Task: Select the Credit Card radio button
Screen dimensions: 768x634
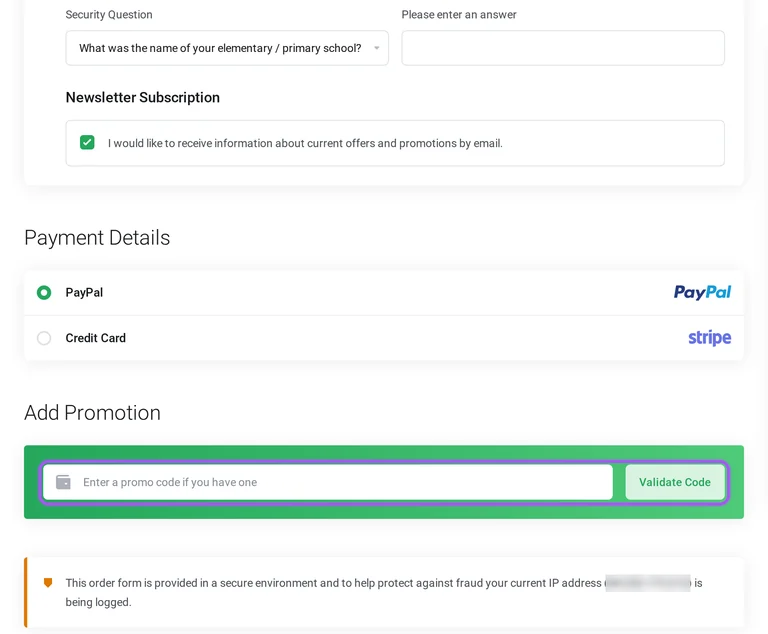Action: (44, 338)
